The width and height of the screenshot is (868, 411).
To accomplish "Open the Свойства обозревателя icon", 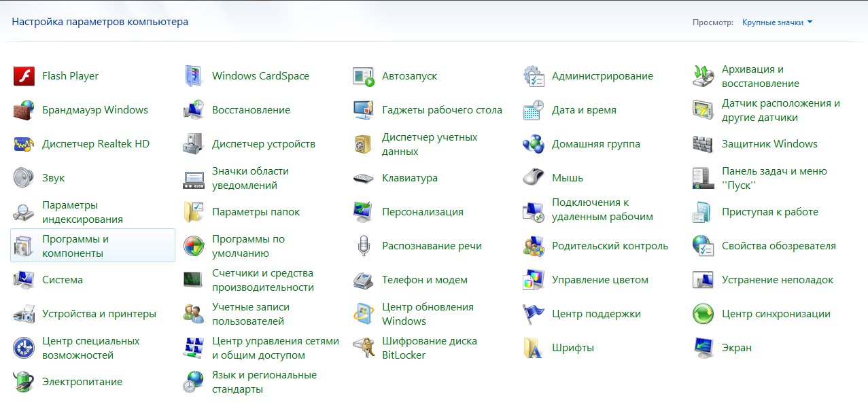I will 704,246.
